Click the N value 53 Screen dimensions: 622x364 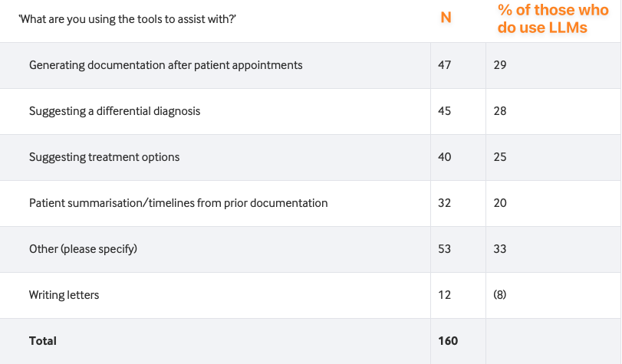point(444,249)
